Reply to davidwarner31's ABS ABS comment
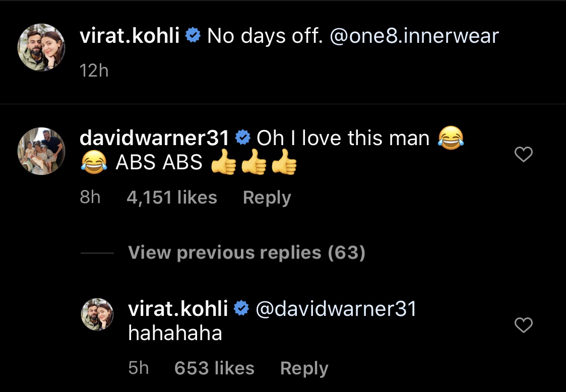Viewport: 566px width, 392px height. click(x=267, y=198)
